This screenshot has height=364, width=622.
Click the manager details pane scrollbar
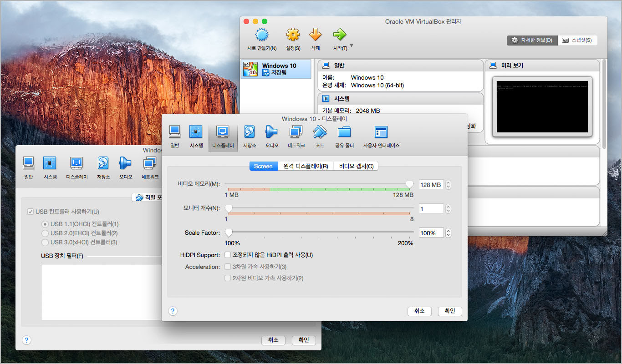click(x=604, y=103)
